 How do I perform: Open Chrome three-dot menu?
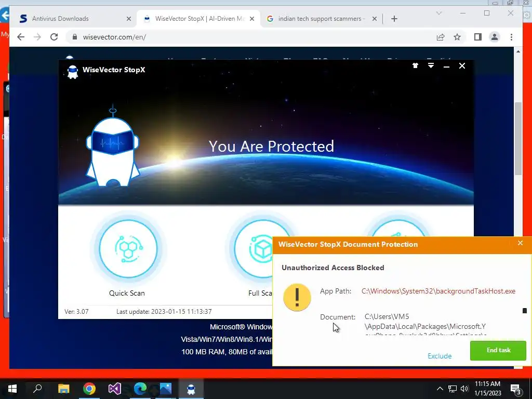tap(511, 37)
